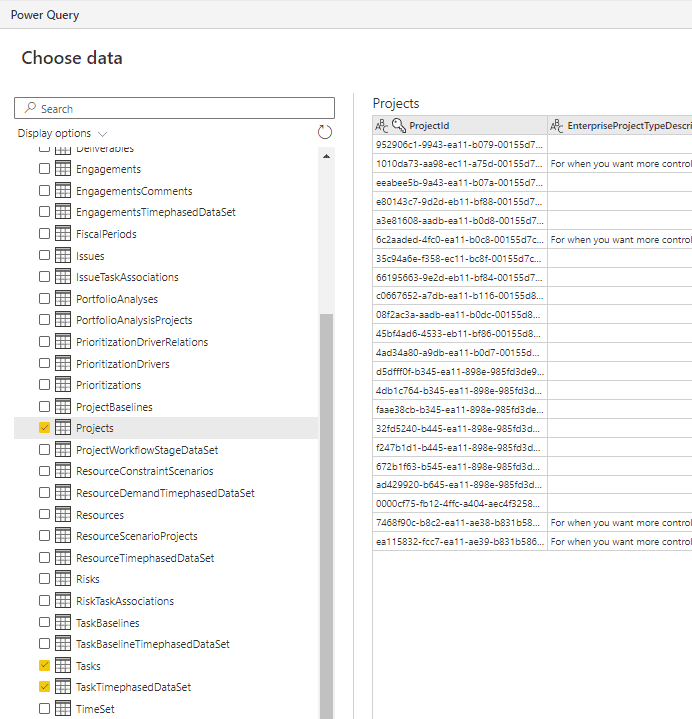692x719 pixels.
Task: Click the table icon beside ResourceScenarioProjects
Action: point(63,536)
